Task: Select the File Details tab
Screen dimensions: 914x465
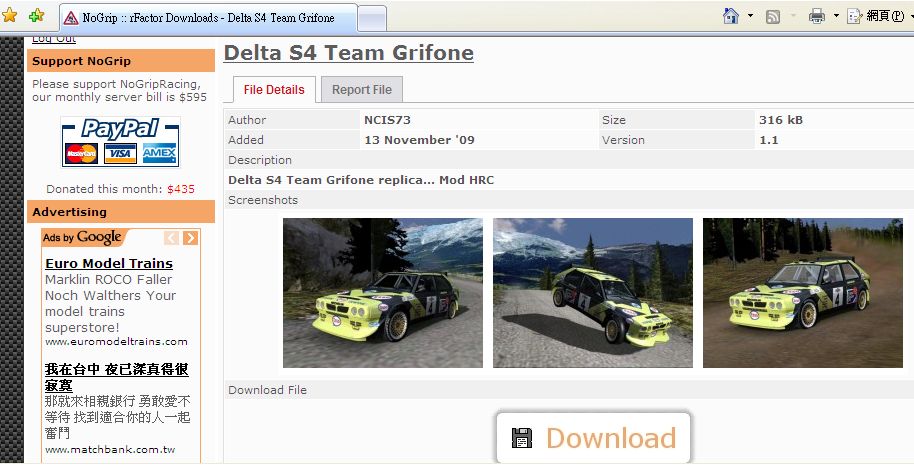Action: coord(274,89)
